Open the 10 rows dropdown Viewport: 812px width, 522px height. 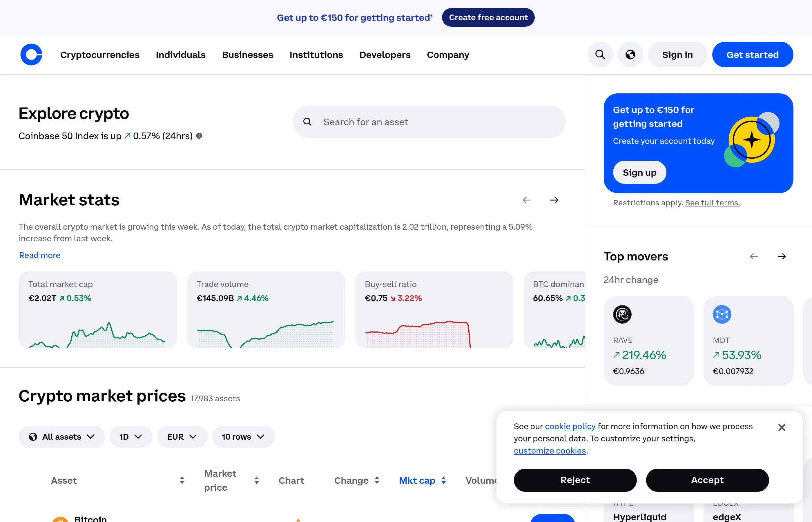[x=243, y=436]
